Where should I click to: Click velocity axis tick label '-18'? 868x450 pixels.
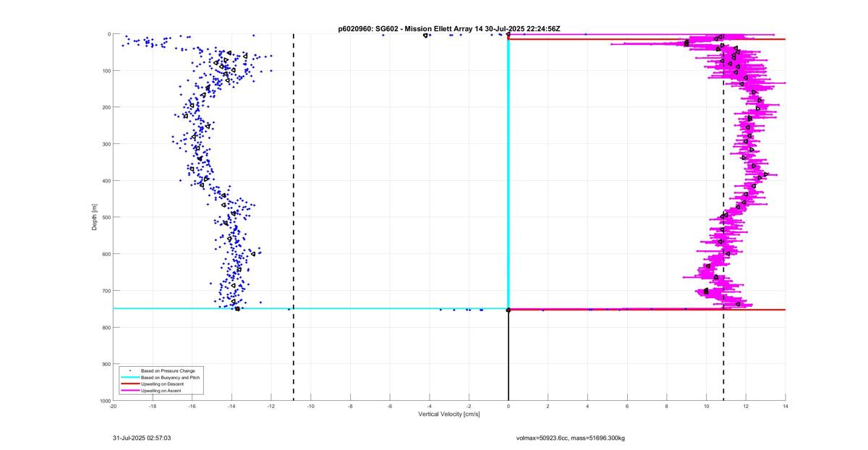pos(153,406)
